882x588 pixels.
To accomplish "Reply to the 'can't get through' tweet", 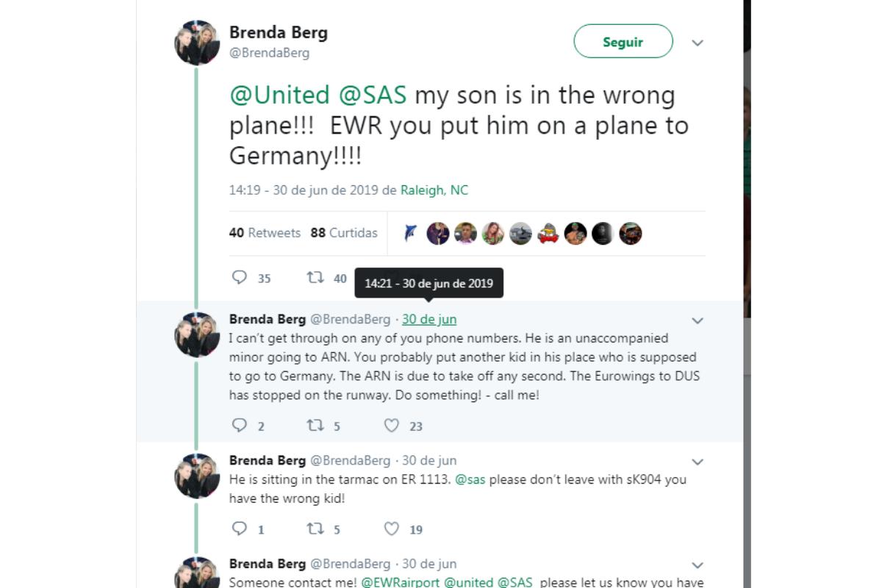I will pyautogui.click(x=240, y=426).
